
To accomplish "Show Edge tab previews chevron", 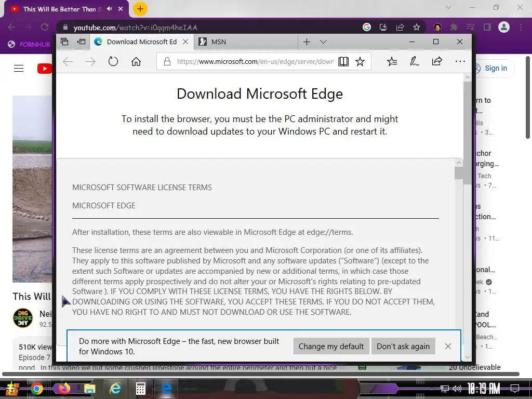I will [x=323, y=42].
